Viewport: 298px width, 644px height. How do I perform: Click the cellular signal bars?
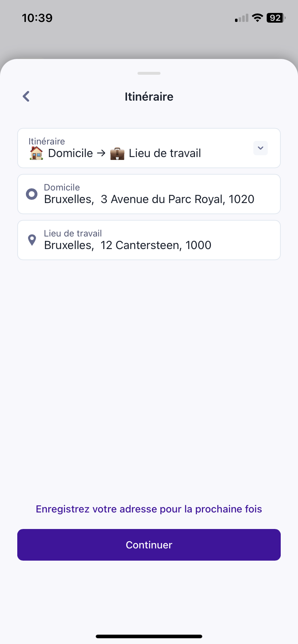click(242, 18)
